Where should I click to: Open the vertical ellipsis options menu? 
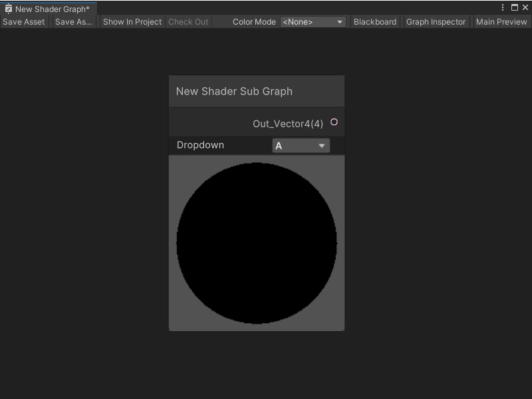coord(503,7)
